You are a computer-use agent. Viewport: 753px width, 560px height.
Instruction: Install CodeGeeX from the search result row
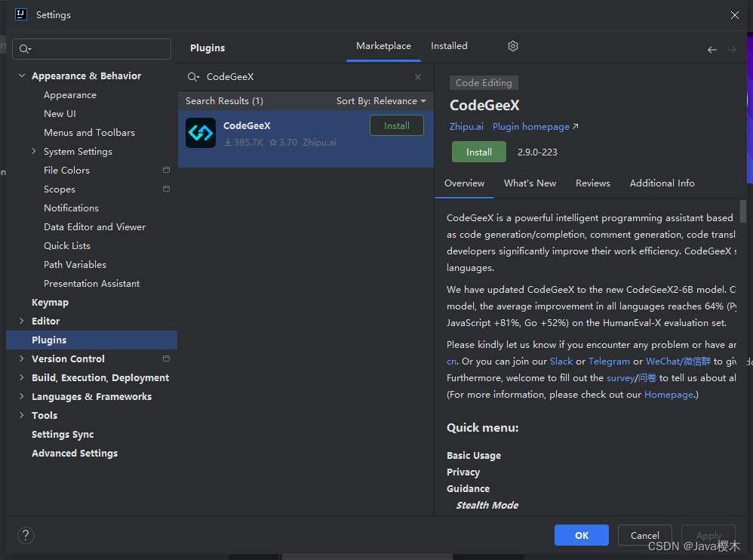coord(397,126)
